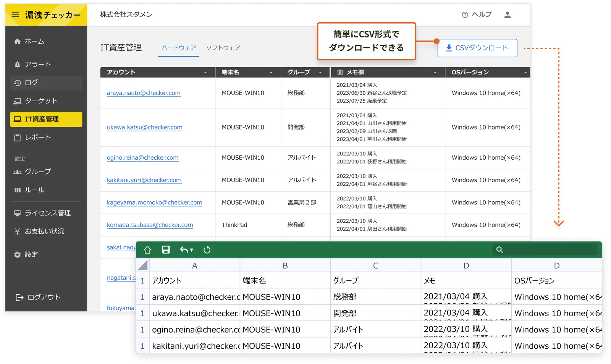
Task: Open araya.naoto@checker.com account link
Action: point(144,93)
